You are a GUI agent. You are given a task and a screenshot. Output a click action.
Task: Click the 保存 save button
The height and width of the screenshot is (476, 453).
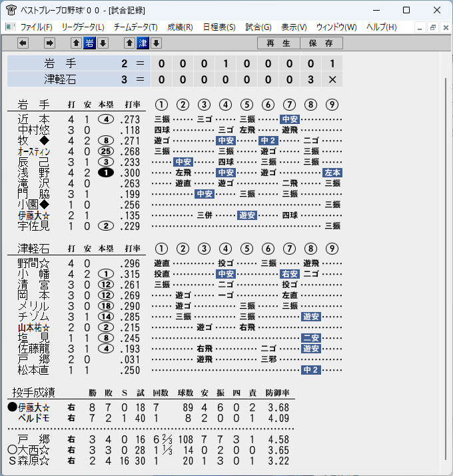point(321,43)
